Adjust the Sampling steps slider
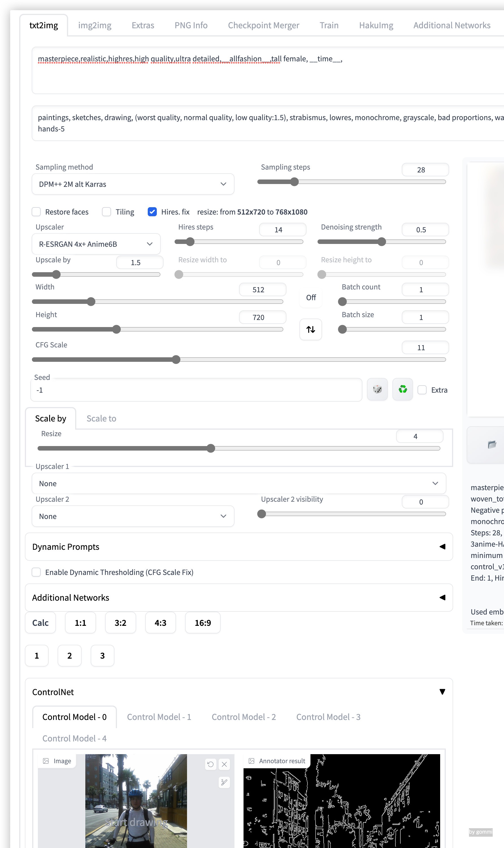Screen dimensions: 504x848 [x=351, y=182]
